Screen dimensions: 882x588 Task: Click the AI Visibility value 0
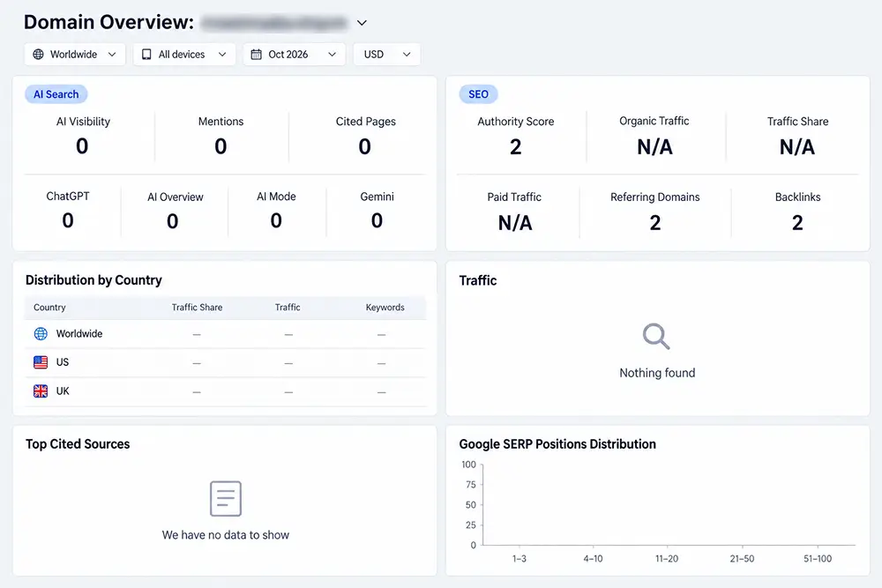pyautogui.click(x=82, y=146)
